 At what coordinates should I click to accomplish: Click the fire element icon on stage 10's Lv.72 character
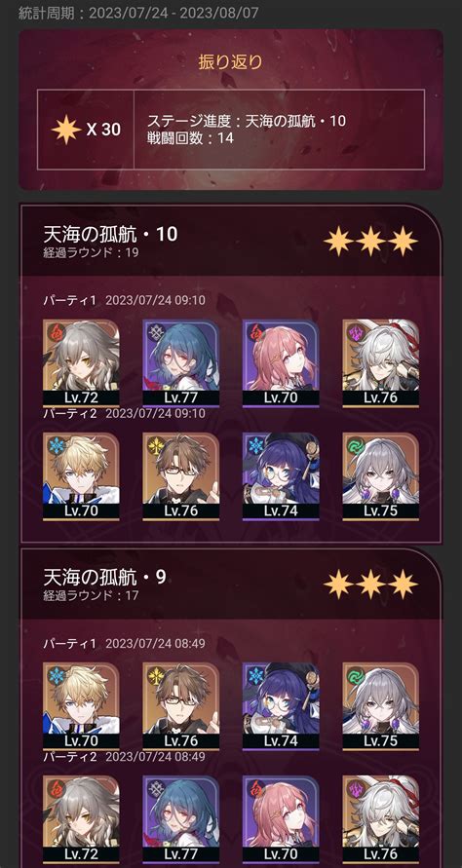56,331
